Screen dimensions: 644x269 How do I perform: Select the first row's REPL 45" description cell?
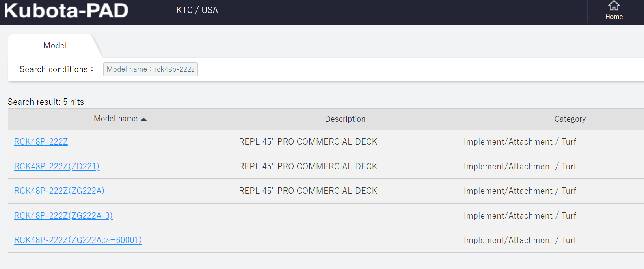(345, 142)
